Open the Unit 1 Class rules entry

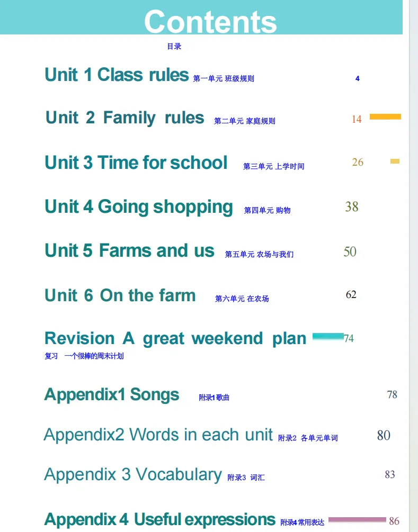click(x=117, y=75)
